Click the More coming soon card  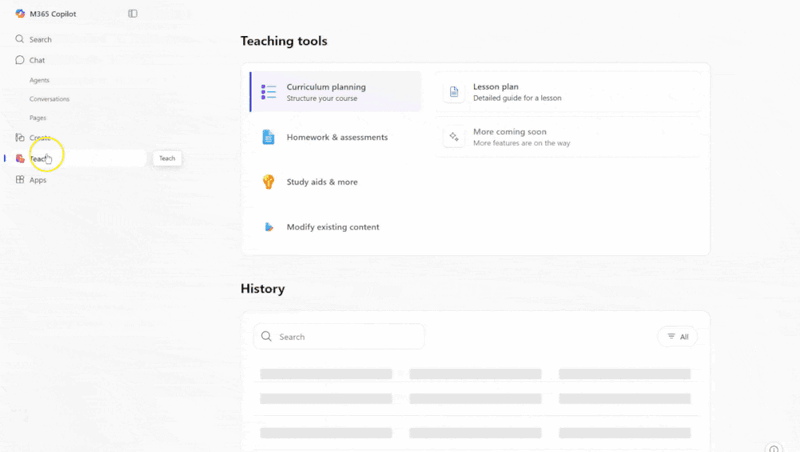[568, 137]
